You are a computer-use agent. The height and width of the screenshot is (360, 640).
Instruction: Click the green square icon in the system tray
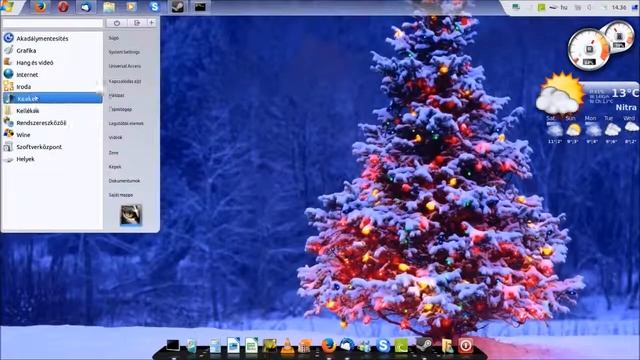coord(542,7)
